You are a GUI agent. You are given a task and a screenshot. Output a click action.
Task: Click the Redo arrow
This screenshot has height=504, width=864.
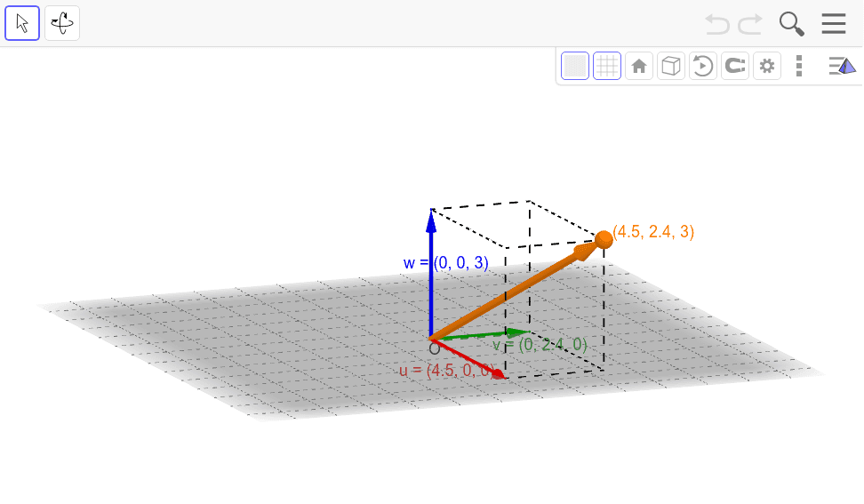[x=750, y=24]
